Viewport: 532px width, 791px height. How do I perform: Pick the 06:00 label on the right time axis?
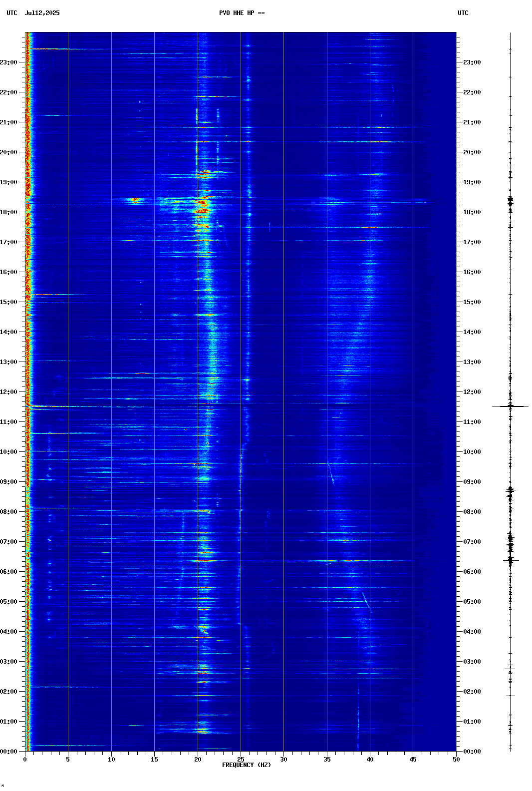pyautogui.click(x=472, y=572)
